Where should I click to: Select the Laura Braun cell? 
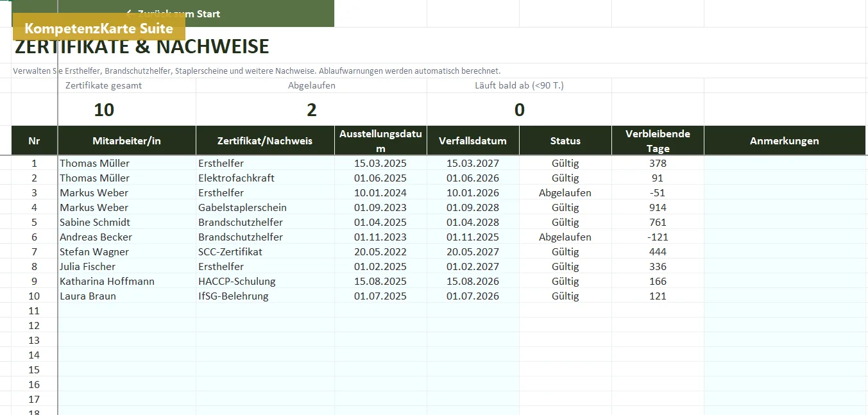[x=127, y=296]
